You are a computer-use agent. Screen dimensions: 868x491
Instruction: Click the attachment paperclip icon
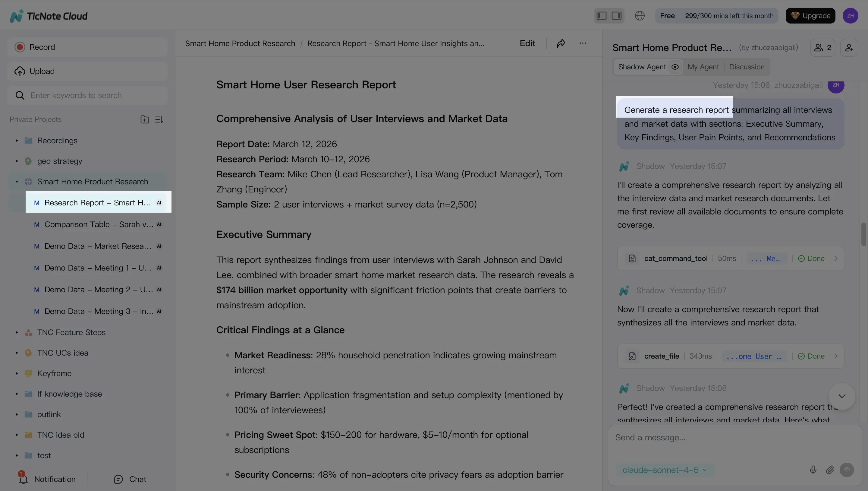pyautogui.click(x=830, y=470)
